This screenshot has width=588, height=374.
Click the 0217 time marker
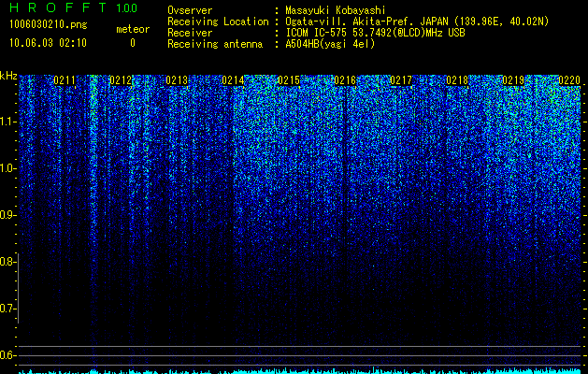tap(401, 80)
